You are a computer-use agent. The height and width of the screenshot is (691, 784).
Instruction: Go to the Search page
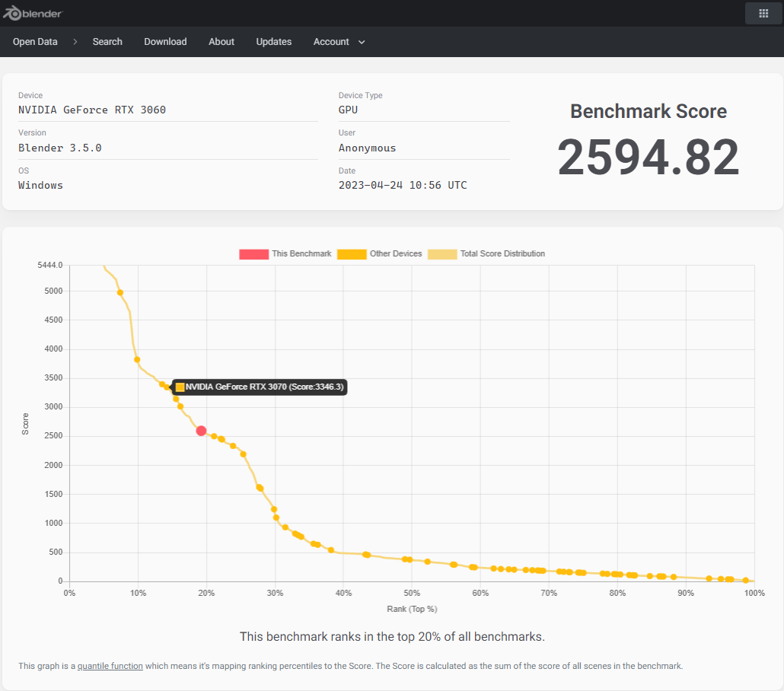pyautogui.click(x=107, y=42)
